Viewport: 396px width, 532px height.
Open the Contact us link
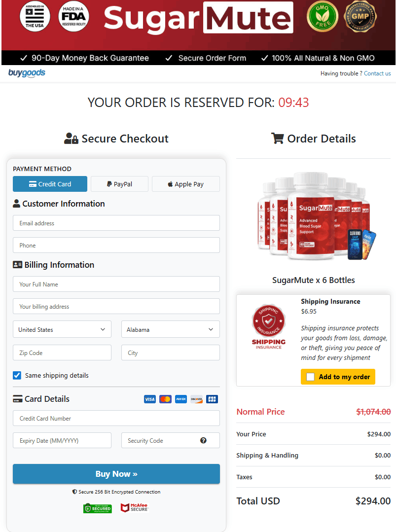pyautogui.click(x=377, y=73)
